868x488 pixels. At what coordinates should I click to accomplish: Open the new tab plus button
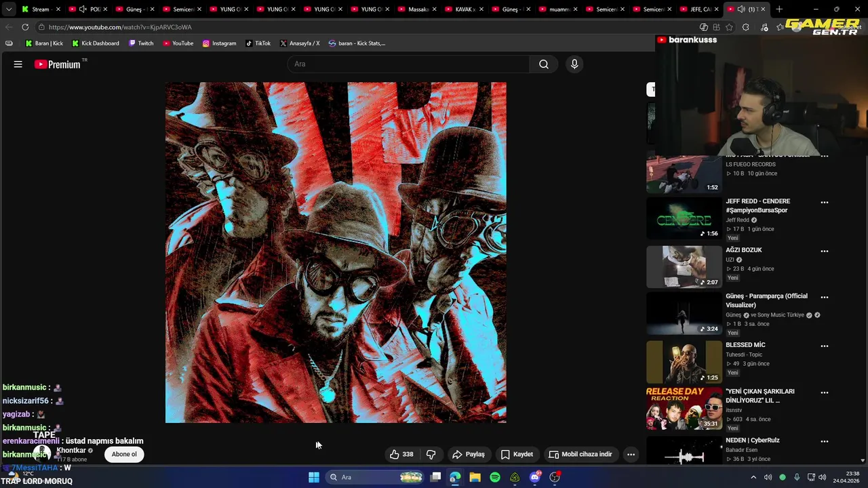[x=779, y=9]
